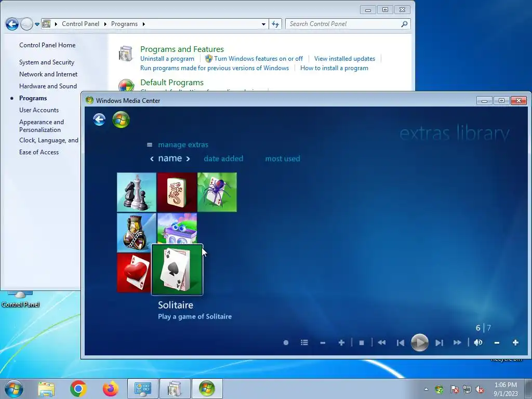Click the channel up plus button
Viewport: 532px width, 399px height.
click(342, 343)
